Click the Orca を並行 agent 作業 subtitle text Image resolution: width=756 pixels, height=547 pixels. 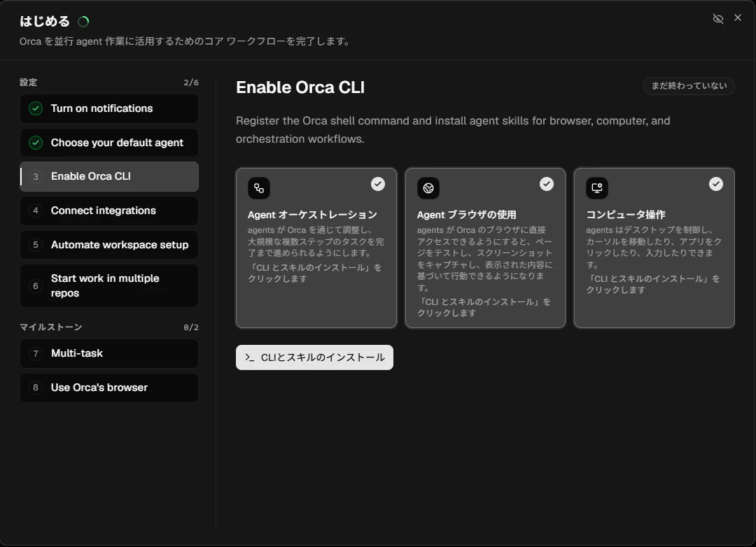tap(185, 41)
